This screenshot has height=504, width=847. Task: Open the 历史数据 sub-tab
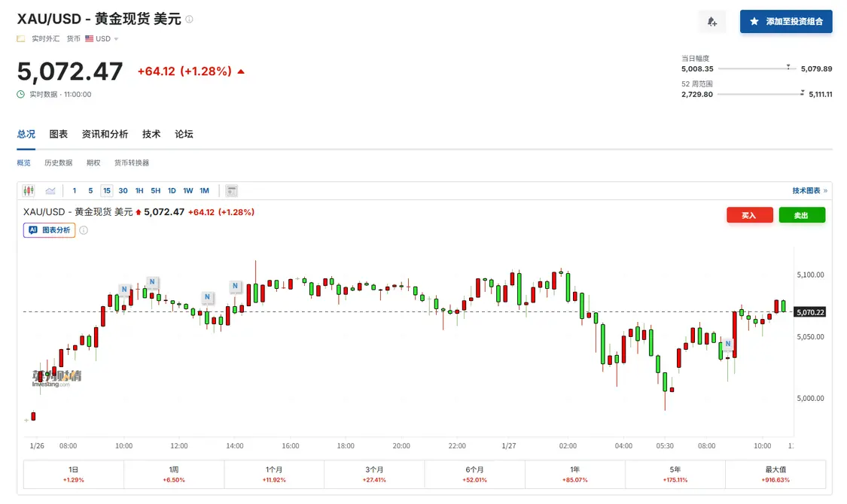pyautogui.click(x=58, y=162)
